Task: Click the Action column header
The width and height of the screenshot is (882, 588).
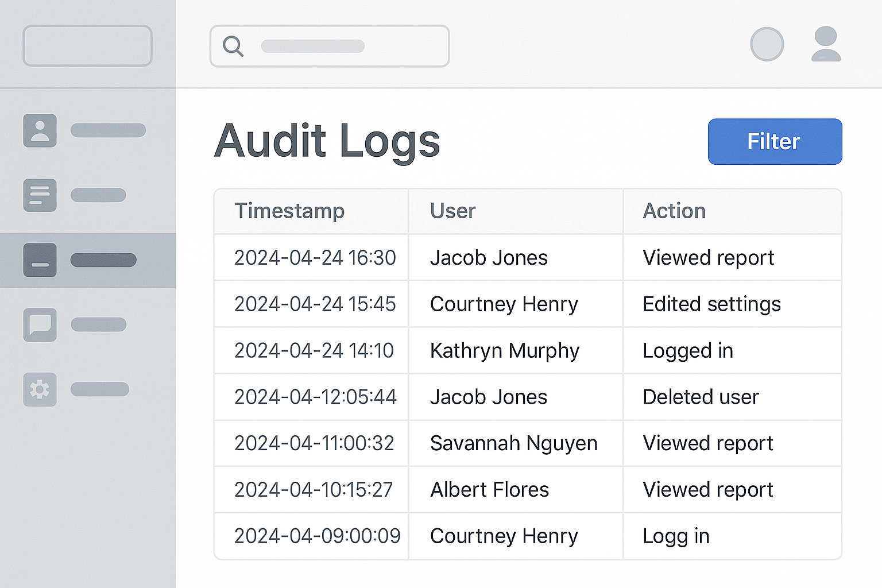Action: tap(674, 211)
